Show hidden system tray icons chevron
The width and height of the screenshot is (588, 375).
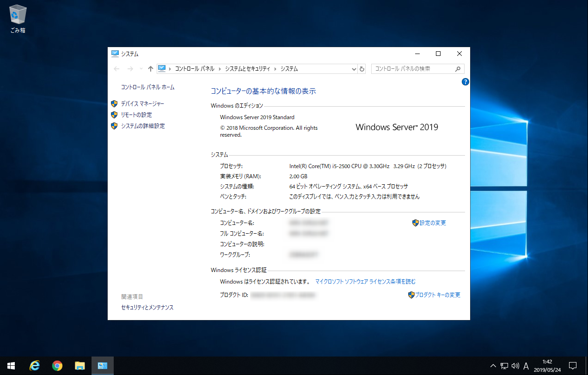click(x=493, y=366)
